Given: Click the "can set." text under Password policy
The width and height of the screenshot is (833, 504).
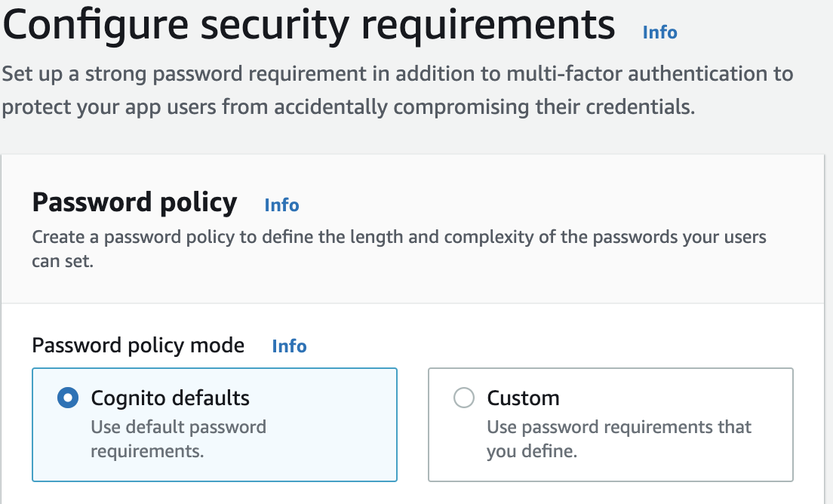Looking at the screenshot, I should pos(63,263).
